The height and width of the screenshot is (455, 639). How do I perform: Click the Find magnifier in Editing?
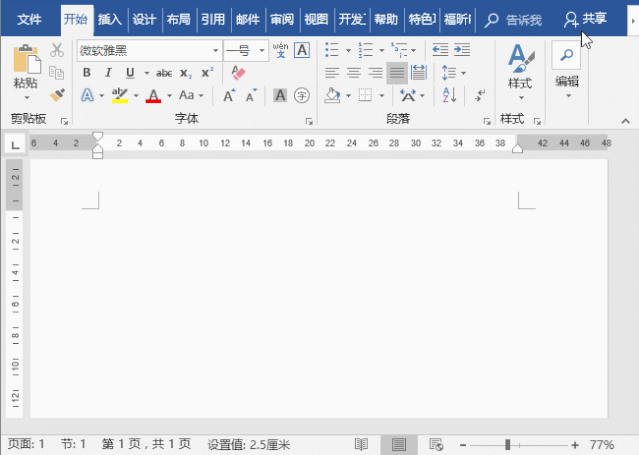click(x=566, y=54)
